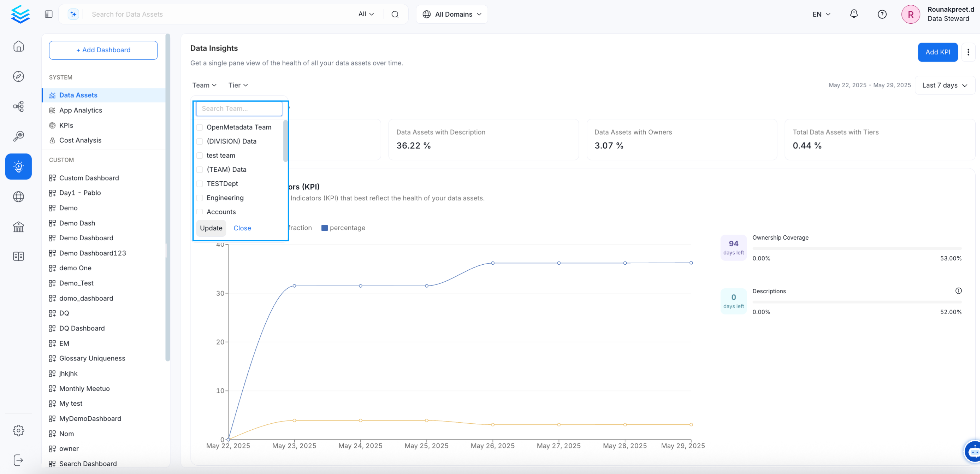The width and height of the screenshot is (980, 474).
Task: Open the Tier filter dropdown
Action: (237, 85)
